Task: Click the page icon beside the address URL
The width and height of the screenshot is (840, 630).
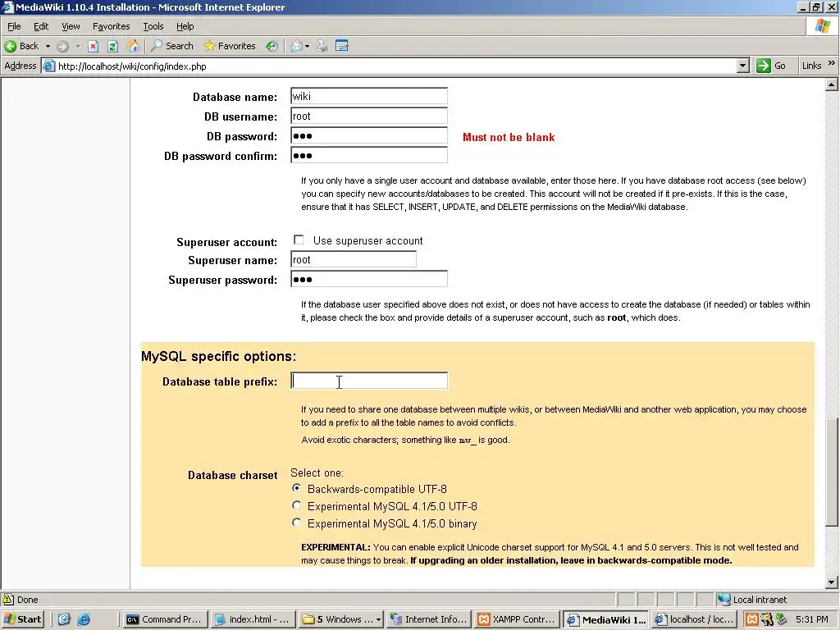Action: (48, 66)
